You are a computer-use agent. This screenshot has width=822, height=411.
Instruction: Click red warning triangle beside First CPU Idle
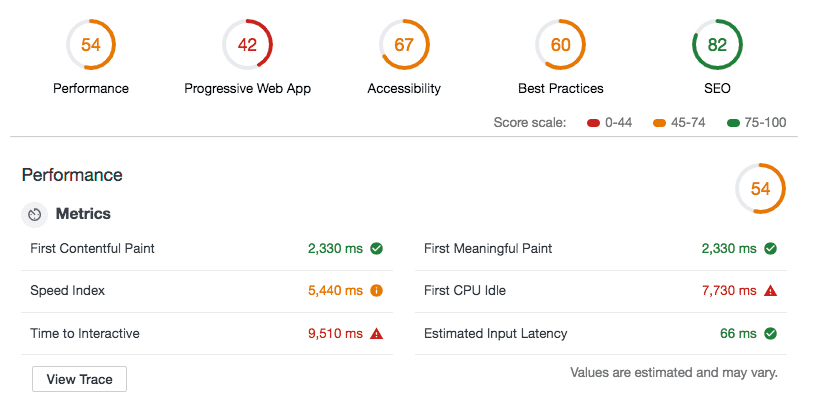point(770,291)
